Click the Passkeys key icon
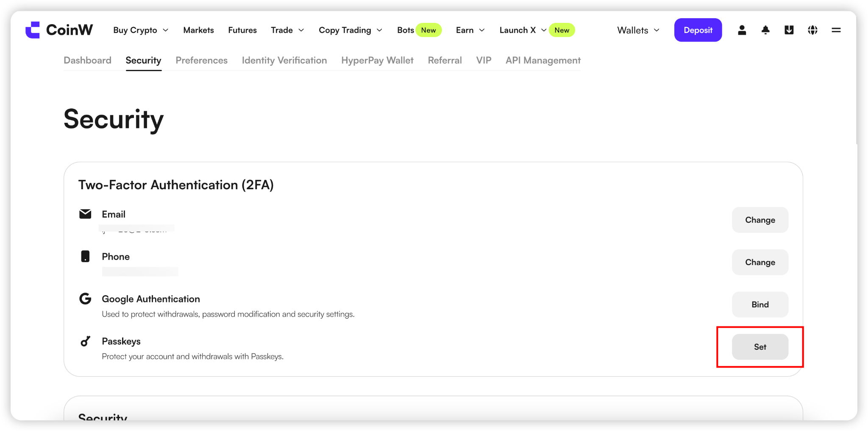Image resolution: width=868 pixels, height=431 pixels. (85, 341)
